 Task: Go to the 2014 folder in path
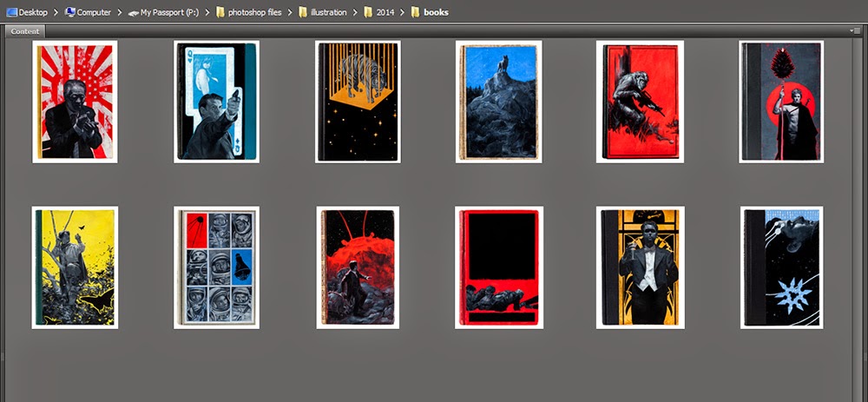point(379,12)
